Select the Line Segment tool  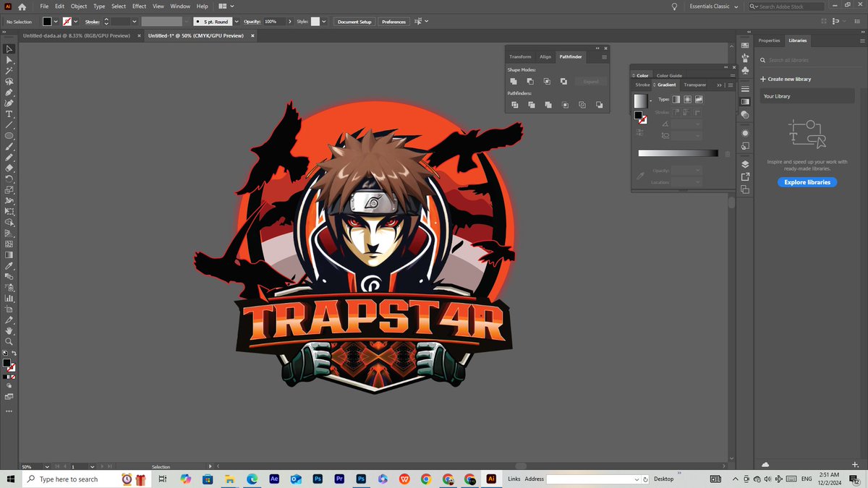(x=9, y=125)
